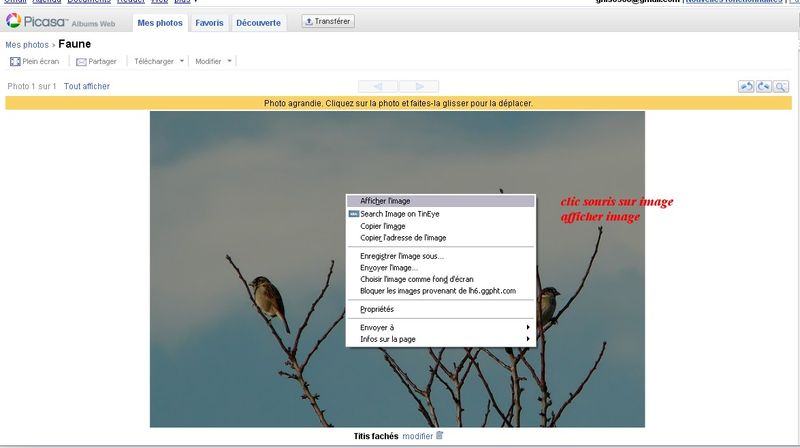Click the Faune album title
Image resolution: width=800 pixels, height=448 pixels.
coord(74,44)
